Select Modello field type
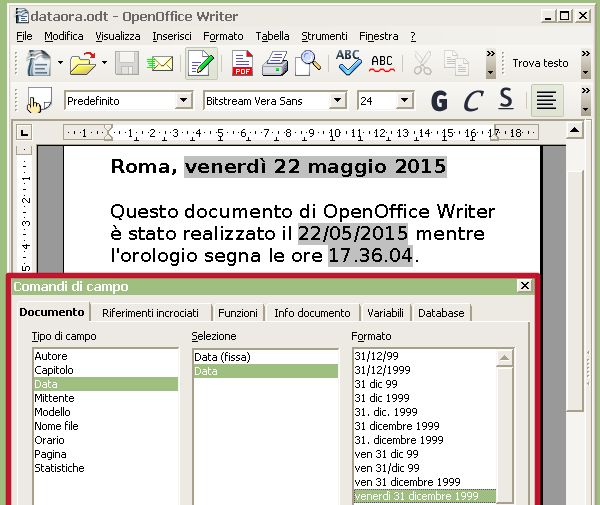The height and width of the screenshot is (505, 600). (x=106, y=412)
